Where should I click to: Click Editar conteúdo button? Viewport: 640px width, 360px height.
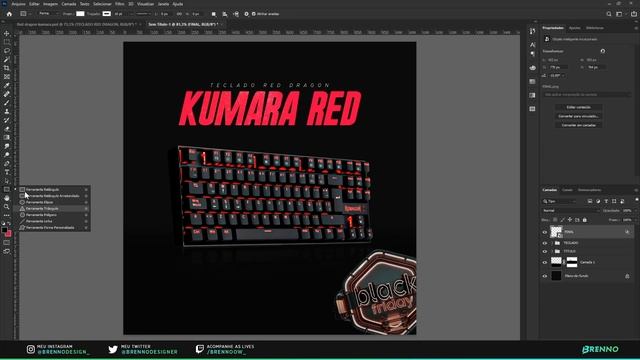tap(578, 107)
